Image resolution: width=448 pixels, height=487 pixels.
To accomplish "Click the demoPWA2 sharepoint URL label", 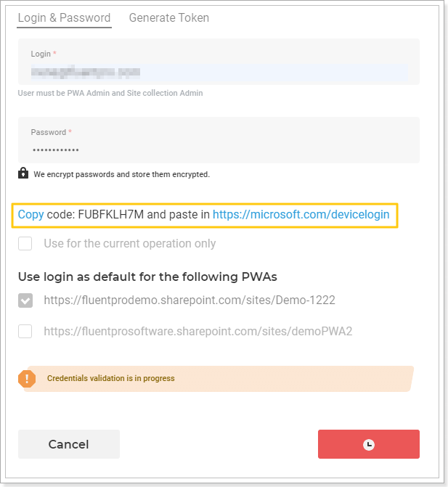I will [x=198, y=332].
